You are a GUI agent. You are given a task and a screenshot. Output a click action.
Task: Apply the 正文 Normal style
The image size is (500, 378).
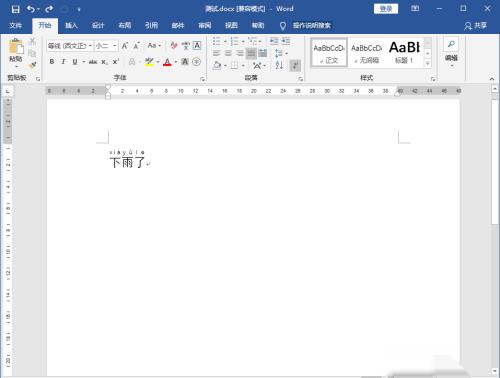[x=329, y=53]
